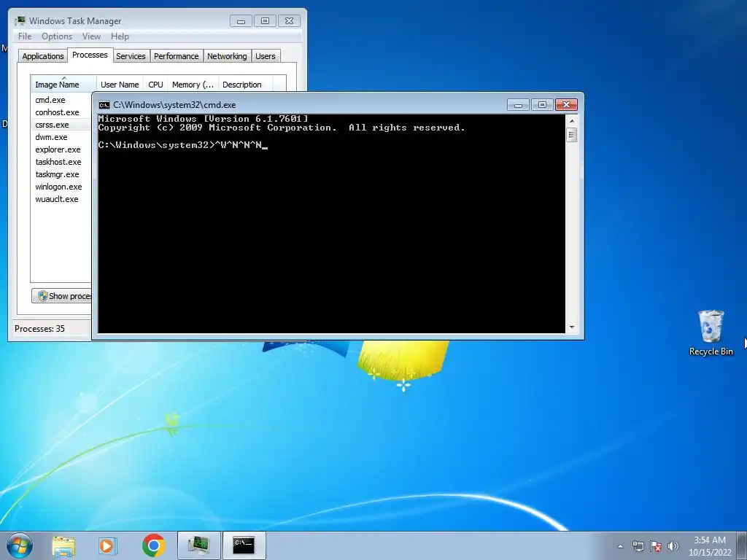Screen dimensions: 747x560
Task: Open Google Chrome from the taskbar
Action: [153, 545]
